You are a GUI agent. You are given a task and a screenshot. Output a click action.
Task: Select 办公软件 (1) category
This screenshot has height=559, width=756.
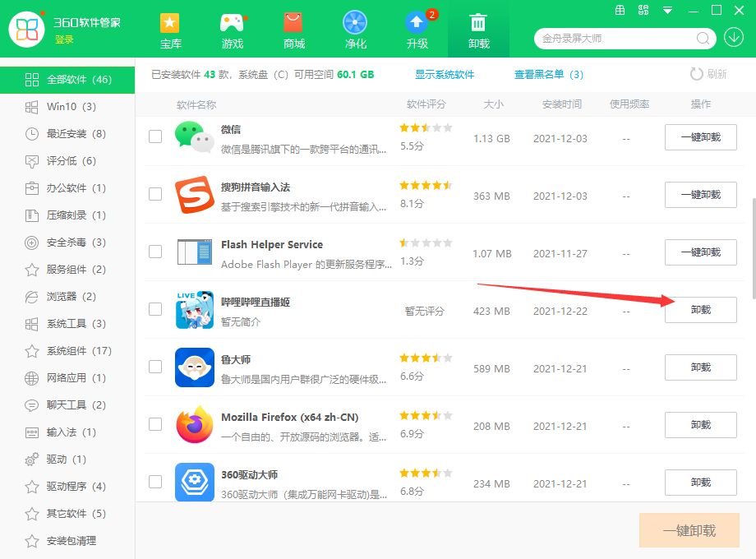coord(67,188)
